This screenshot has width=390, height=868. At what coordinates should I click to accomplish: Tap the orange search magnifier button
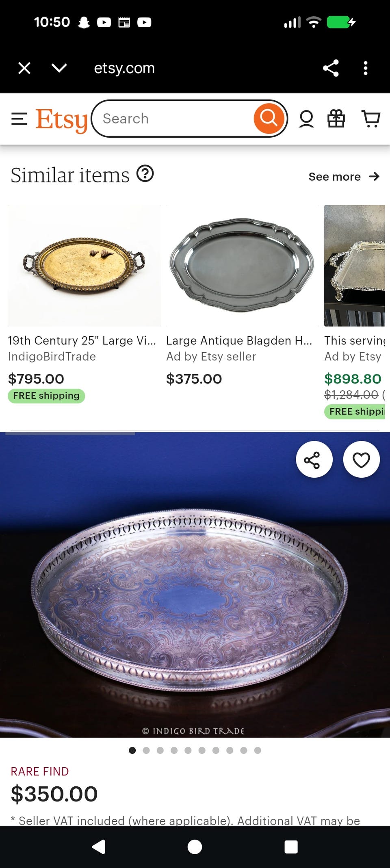[269, 119]
